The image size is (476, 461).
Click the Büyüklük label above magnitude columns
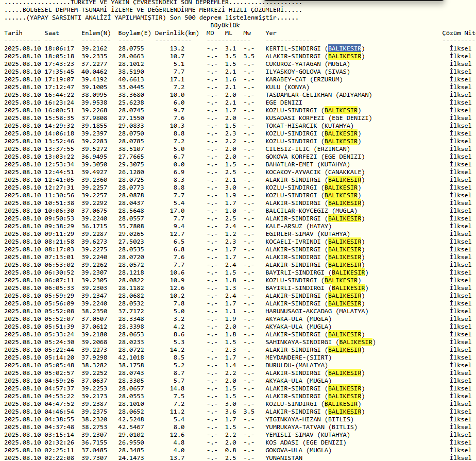coord(225,25)
